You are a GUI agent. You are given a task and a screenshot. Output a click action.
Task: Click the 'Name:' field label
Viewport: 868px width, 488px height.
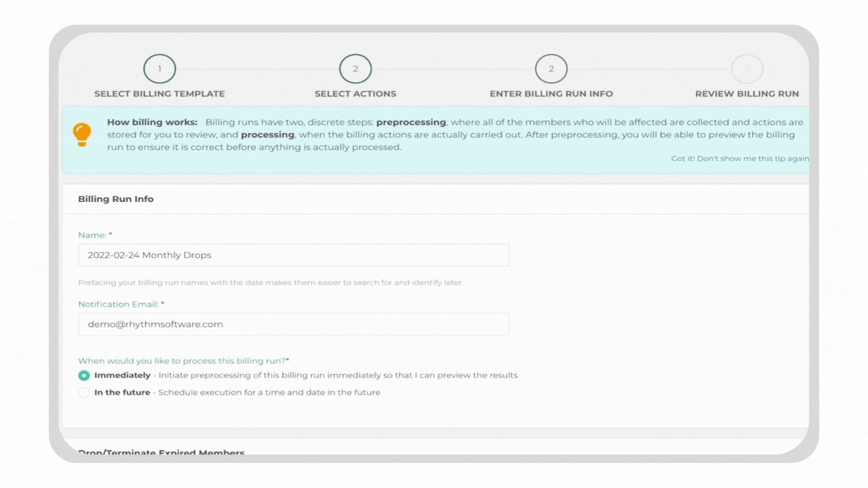point(95,235)
